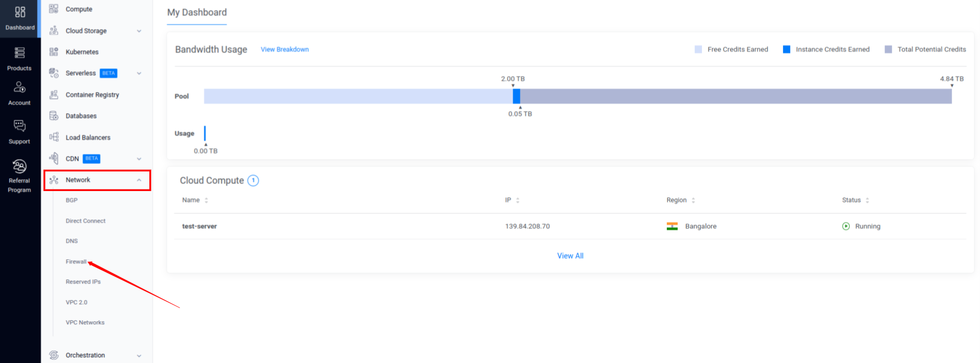The width and height of the screenshot is (980, 363).
Task: Expand the Orchestration section
Action: tap(139, 355)
